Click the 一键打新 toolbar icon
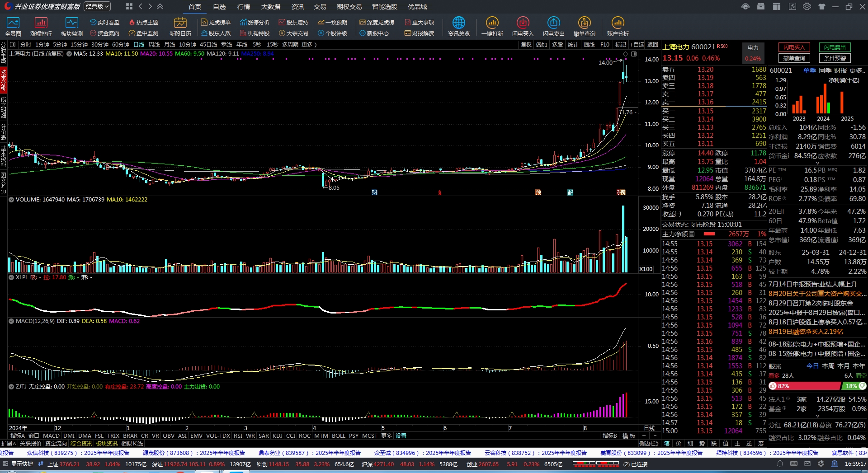The height and width of the screenshot is (473, 868). coord(492,27)
